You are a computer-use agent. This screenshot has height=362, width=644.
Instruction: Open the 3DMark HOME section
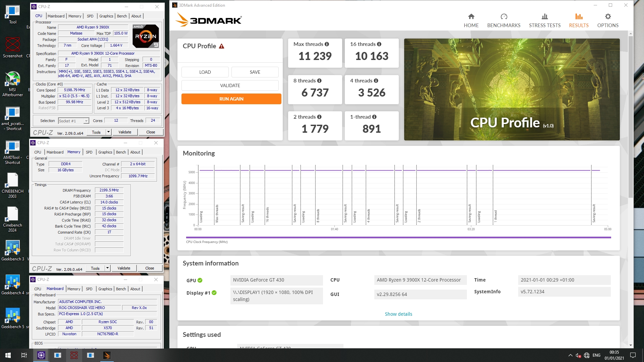(471, 20)
